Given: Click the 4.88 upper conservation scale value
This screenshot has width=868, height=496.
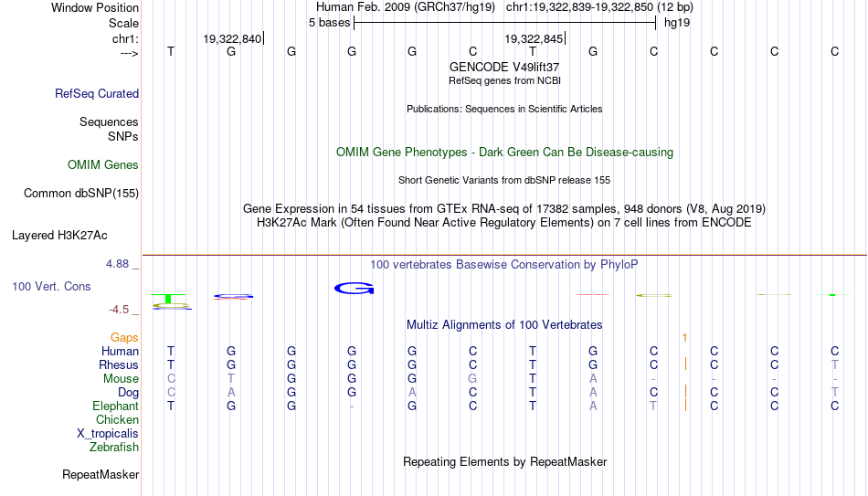Looking at the screenshot, I should (x=117, y=264).
